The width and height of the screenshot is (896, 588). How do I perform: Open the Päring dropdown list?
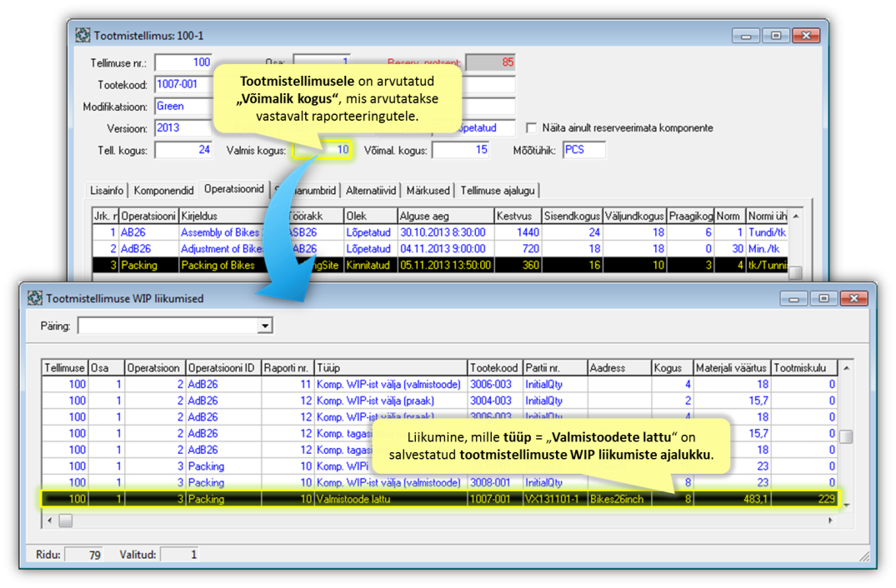pos(264,326)
